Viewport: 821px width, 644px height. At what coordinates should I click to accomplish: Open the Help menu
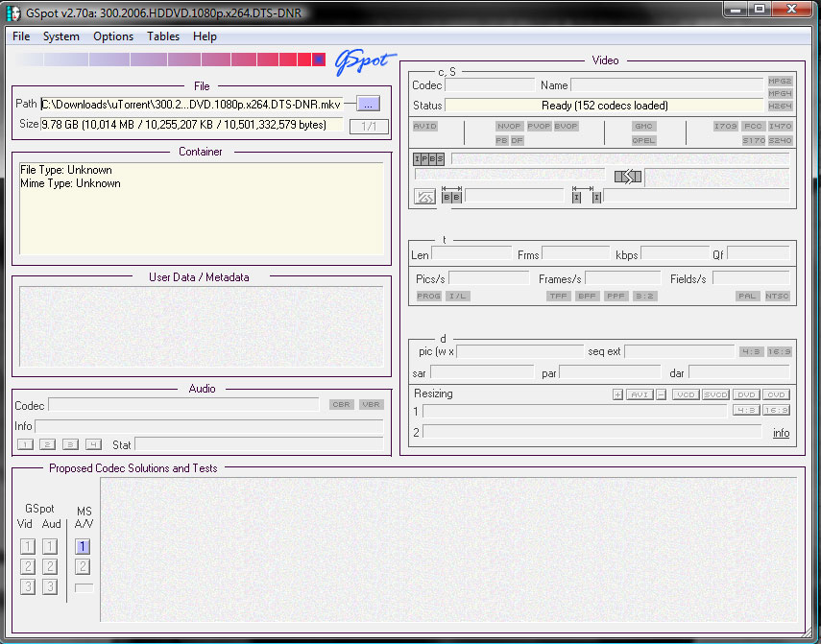pyautogui.click(x=205, y=36)
